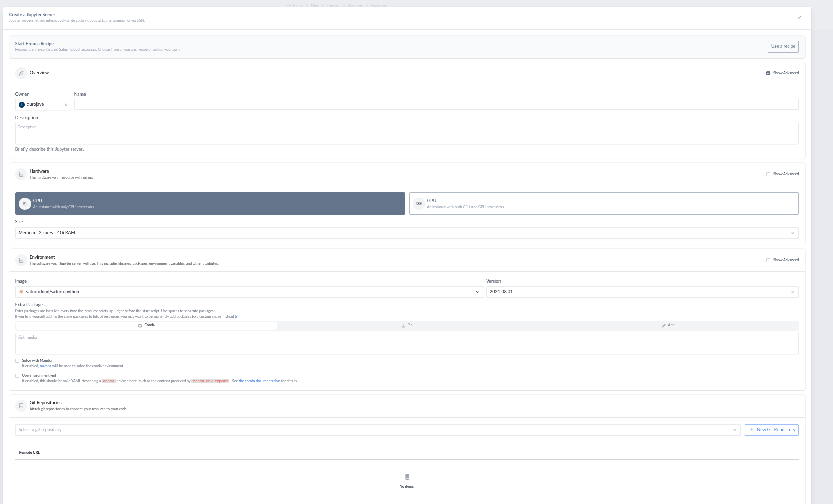This screenshot has height=504, width=833.
Task: Click the New Git Repository button
Action: [x=771, y=429]
